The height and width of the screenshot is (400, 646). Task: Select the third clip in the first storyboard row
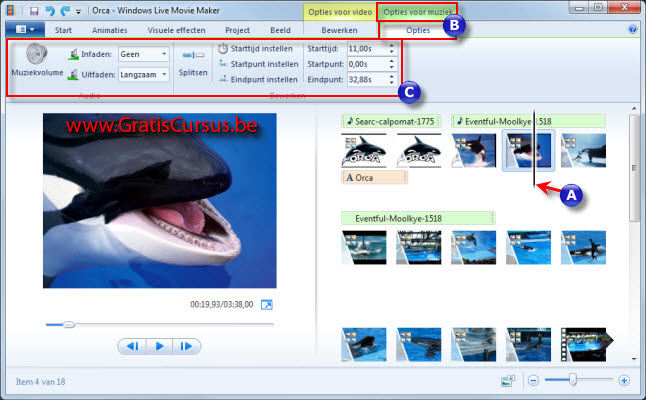473,150
